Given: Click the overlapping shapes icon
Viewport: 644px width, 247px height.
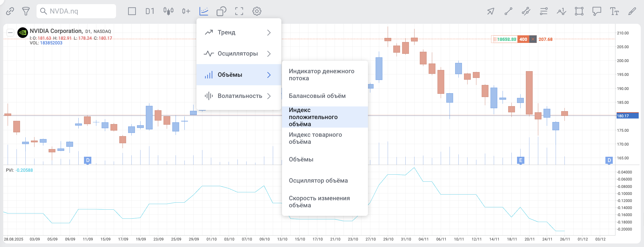Looking at the screenshot, I should click(x=222, y=11).
